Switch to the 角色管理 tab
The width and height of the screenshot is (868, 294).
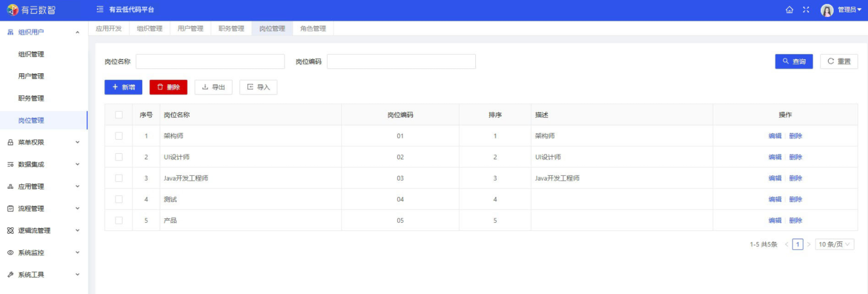click(313, 28)
